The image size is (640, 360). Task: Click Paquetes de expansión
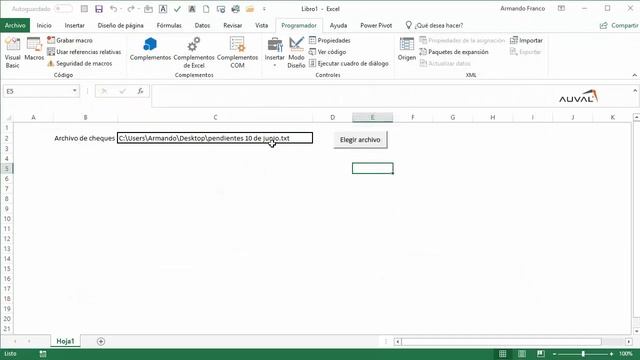(x=454, y=52)
